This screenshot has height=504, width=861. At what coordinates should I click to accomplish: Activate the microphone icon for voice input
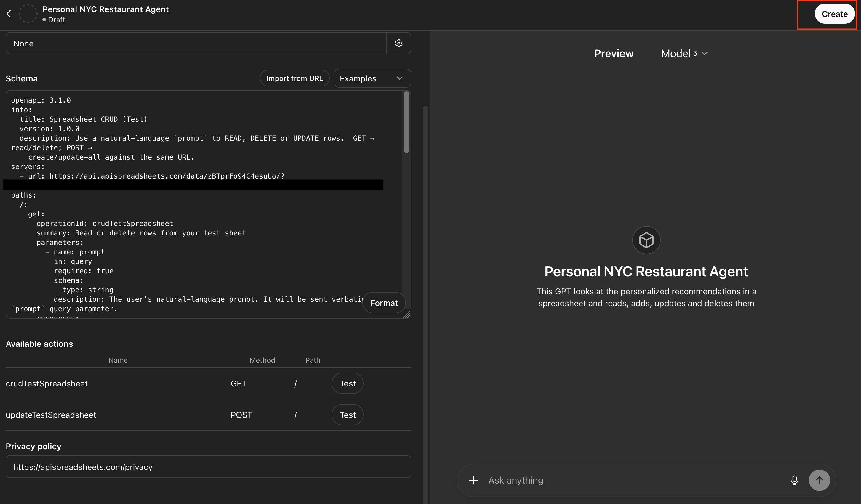tap(794, 480)
